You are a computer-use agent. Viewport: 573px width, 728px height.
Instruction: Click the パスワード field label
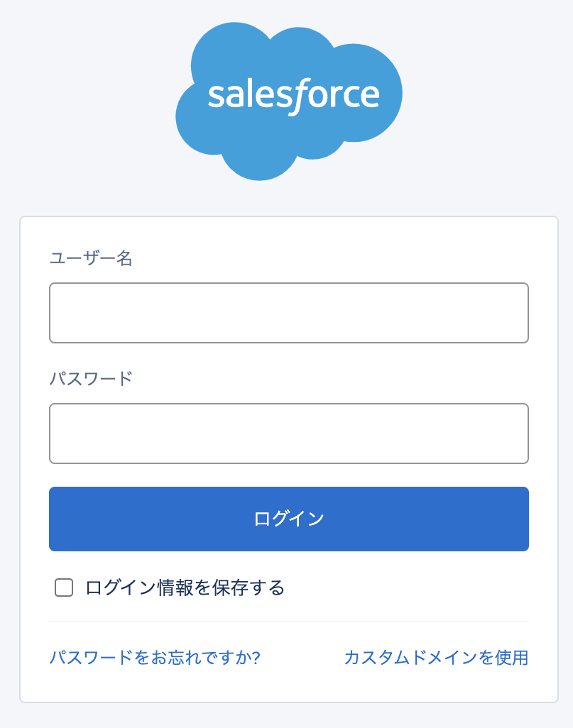pyautogui.click(x=91, y=378)
